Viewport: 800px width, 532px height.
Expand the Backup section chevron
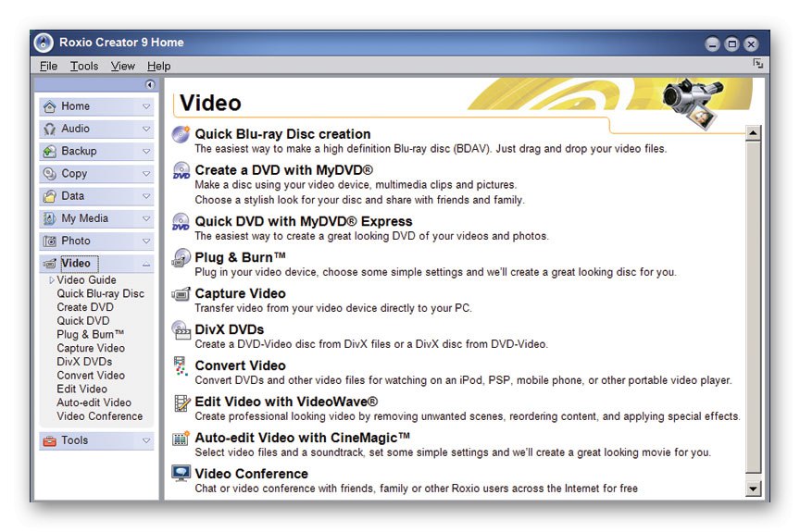click(146, 152)
